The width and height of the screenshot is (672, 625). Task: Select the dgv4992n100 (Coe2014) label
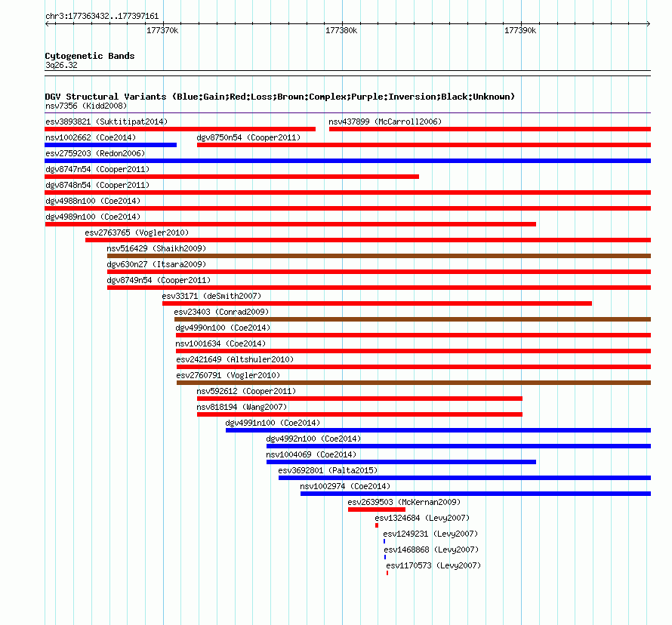click(313, 439)
